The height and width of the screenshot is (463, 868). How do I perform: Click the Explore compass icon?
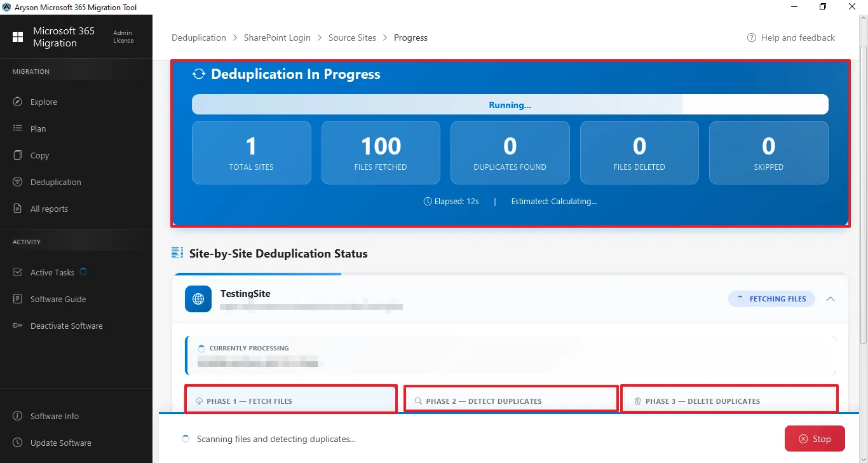[18, 102]
